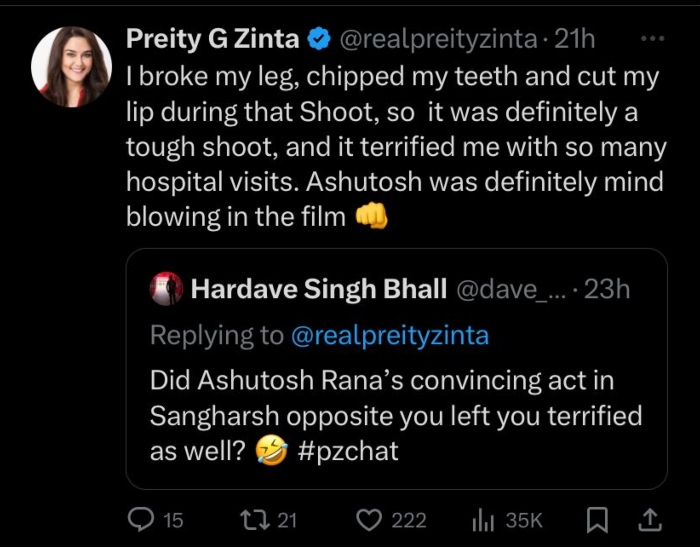Bookmark this tweet
Viewport: 700px width, 547px height.
pyautogui.click(x=597, y=519)
